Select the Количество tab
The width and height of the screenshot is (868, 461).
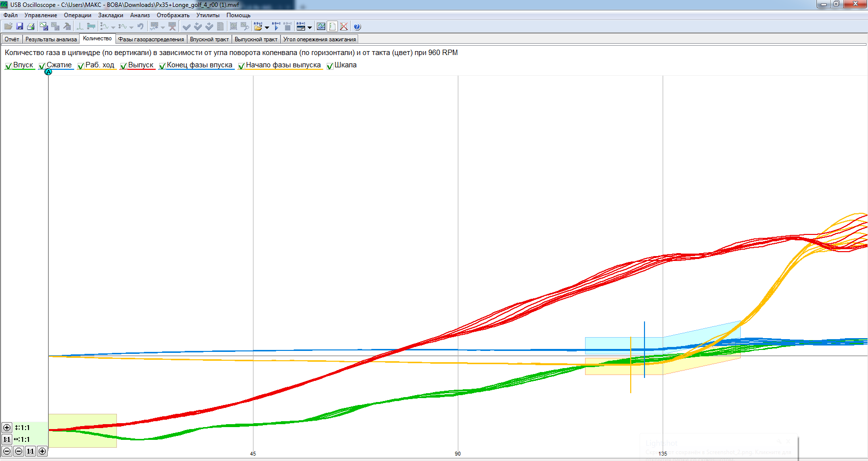pos(97,38)
